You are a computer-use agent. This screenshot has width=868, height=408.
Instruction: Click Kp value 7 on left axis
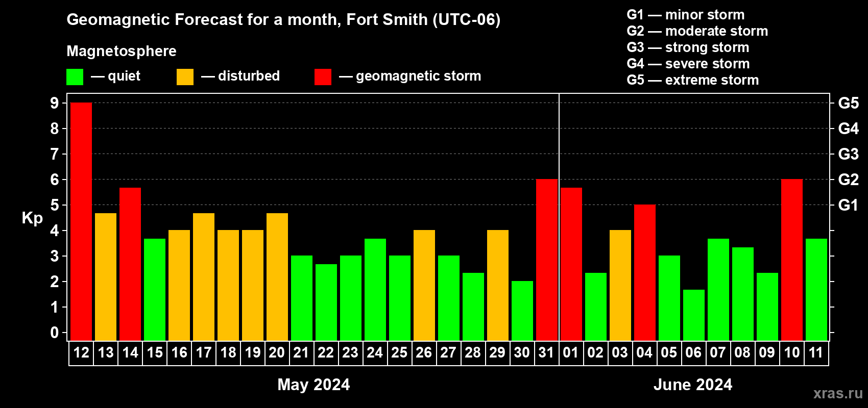(x=55, y=154)
